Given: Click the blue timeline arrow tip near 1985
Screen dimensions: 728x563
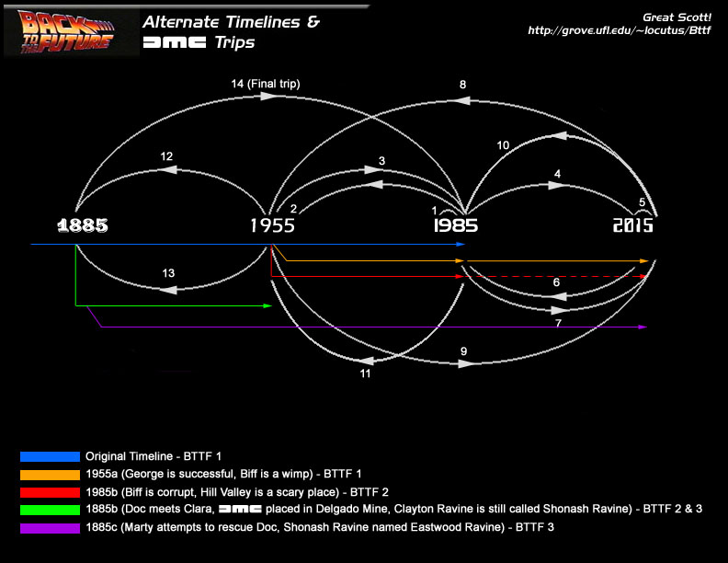Looking at the screenshot, I should tap(461, 244).
